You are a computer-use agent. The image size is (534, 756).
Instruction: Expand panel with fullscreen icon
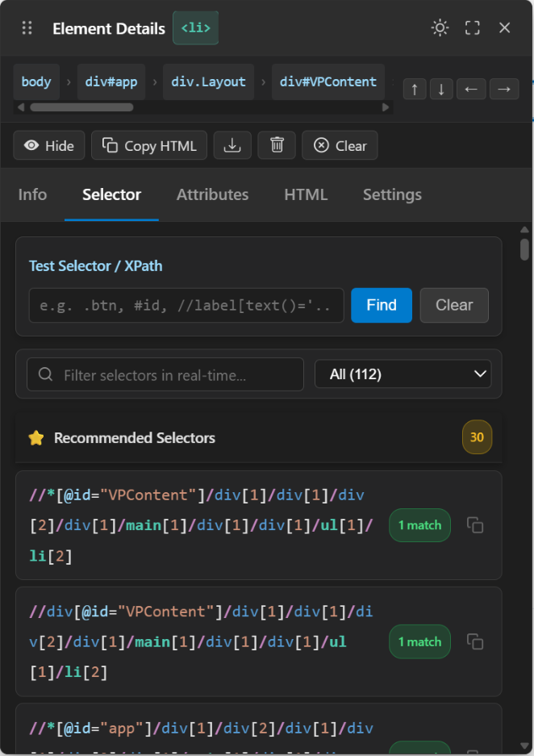pos(473,27)
